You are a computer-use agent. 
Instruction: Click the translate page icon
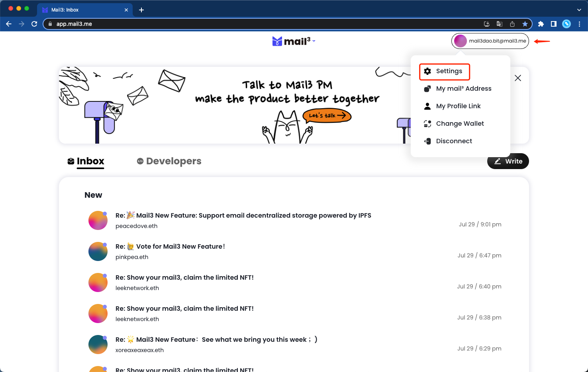(500, 24)
